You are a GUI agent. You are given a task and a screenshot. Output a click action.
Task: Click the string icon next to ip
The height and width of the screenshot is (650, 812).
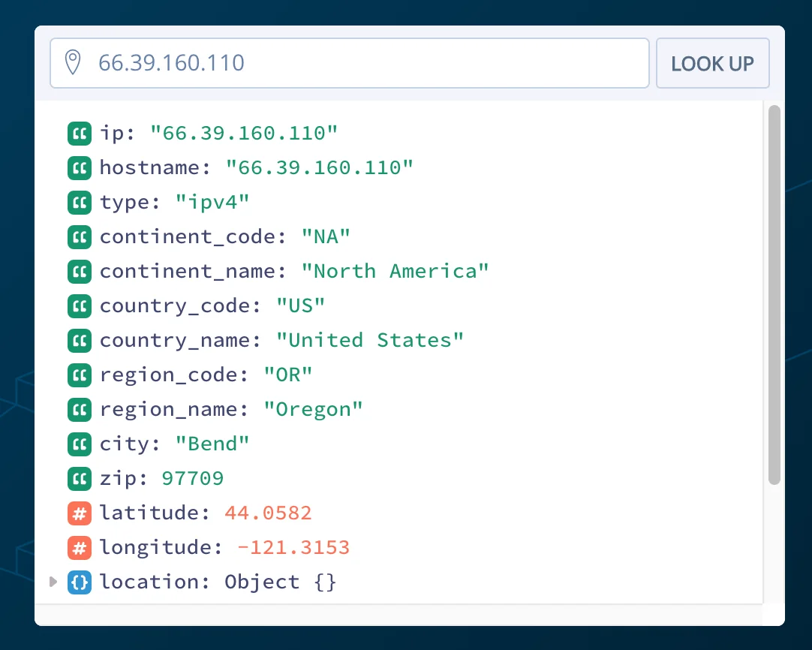coord(80,133)
